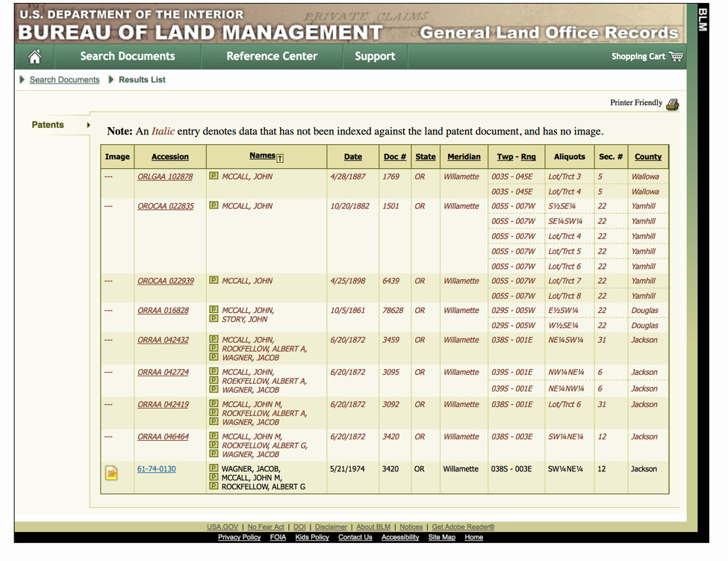The height and width of the screenshot is (561, 728).
Task: Open accession ORRAA 046464
Action: tap(163, 436)
